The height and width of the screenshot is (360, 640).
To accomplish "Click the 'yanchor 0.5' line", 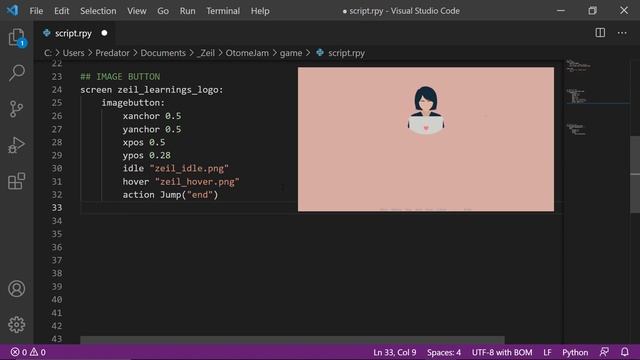I will click(152, 129).
